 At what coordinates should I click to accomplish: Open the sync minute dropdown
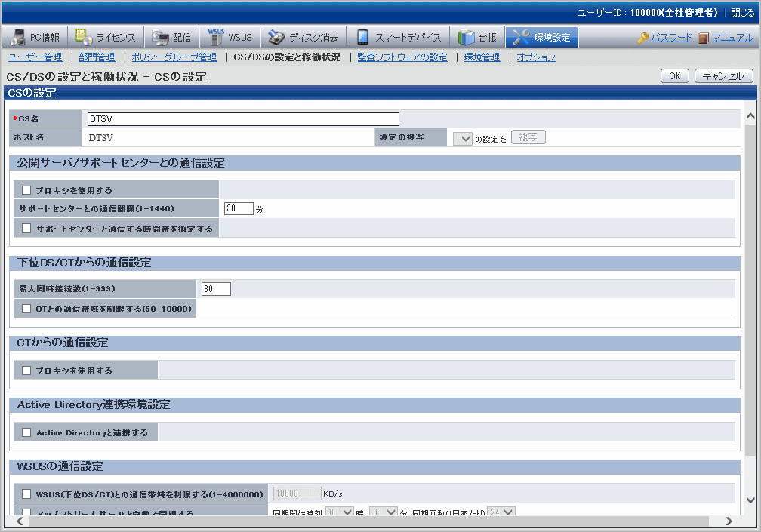(x=384, y=512)
